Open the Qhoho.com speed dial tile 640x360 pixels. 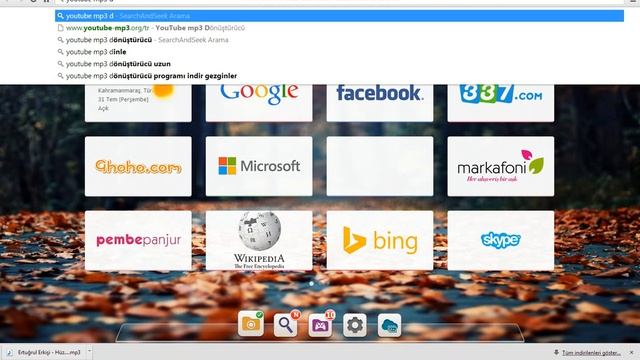[138, 166]
